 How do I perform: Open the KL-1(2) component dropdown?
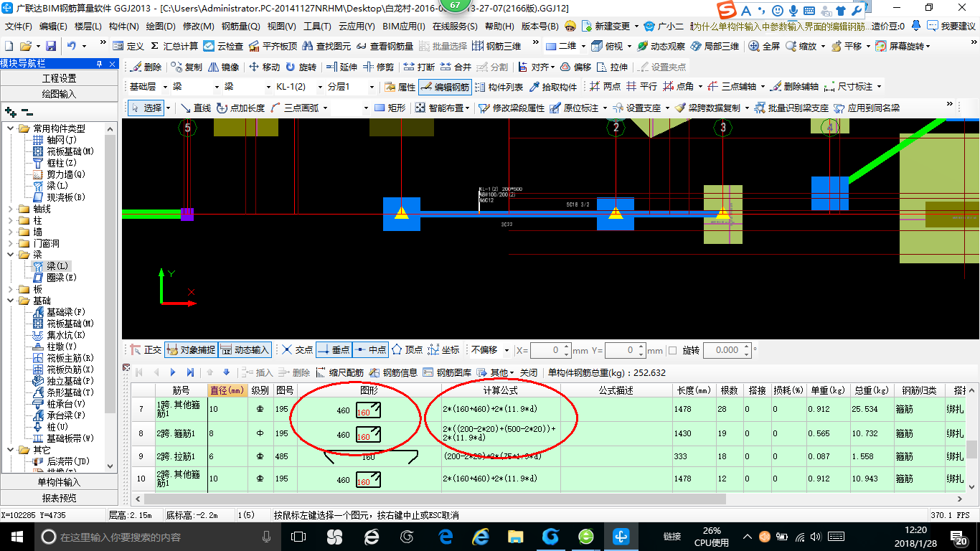[319, 87]
